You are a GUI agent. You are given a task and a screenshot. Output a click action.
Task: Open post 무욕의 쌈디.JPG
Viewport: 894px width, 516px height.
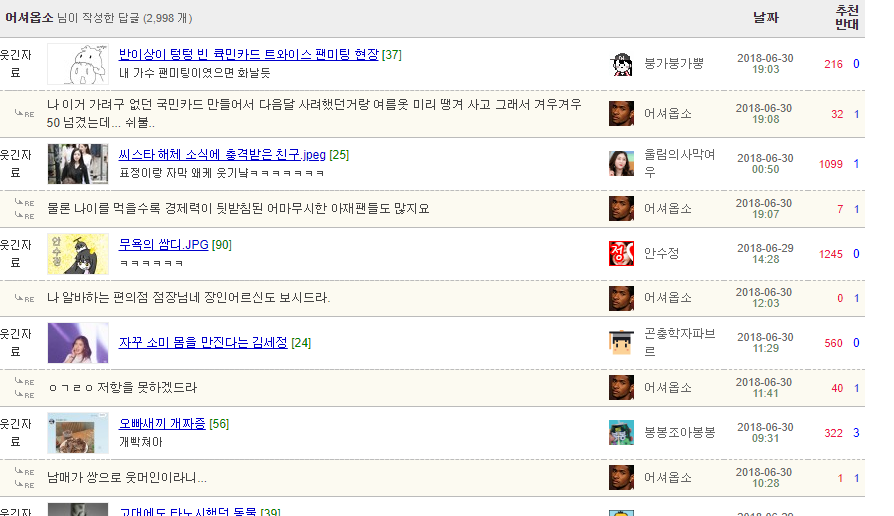[164, 245]
